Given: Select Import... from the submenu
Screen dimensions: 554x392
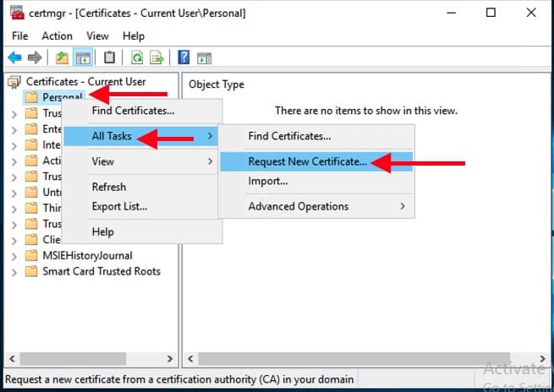Looking at the screenshot, I should pos(268,181).
